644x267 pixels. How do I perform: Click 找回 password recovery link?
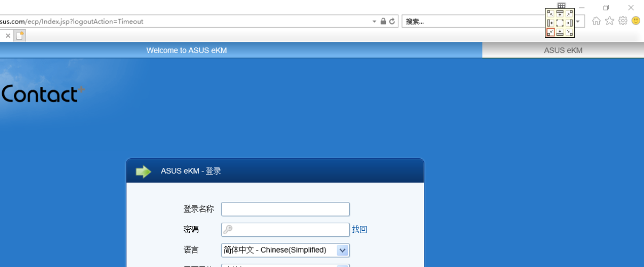tap(359, 229)
